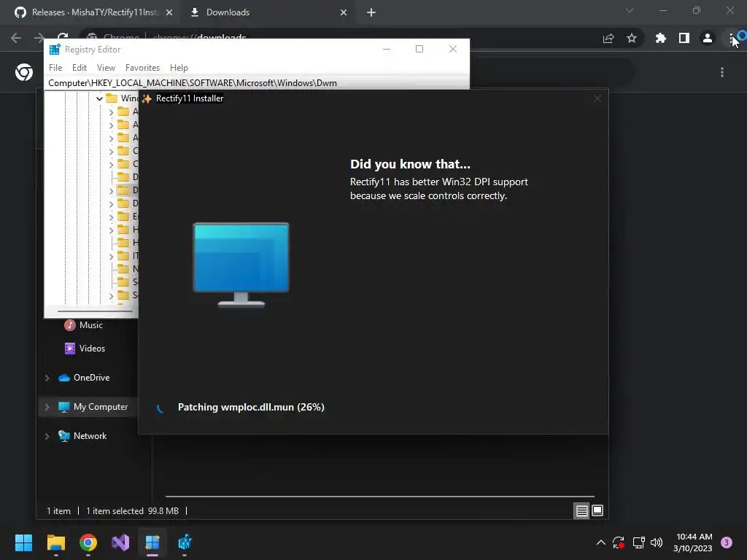Expand the E registry folder chevron

pos(112,217)
